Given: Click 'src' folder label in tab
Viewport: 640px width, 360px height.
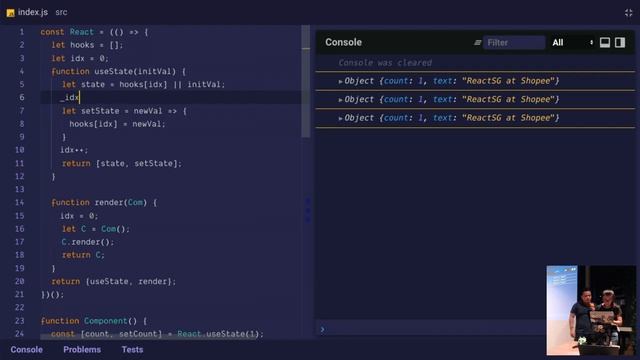Looking at the screenshot, I should [61, 13].
